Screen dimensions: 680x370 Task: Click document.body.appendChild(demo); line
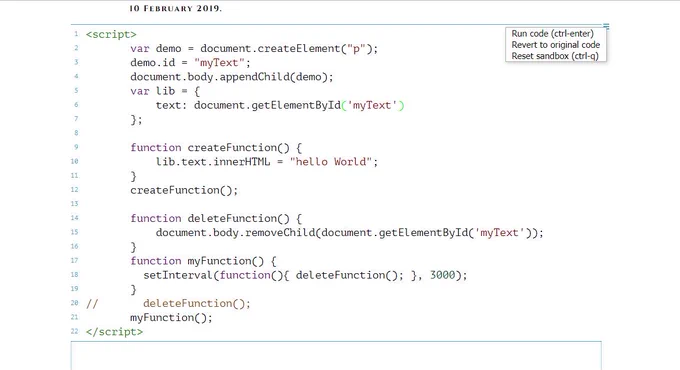coord(232,77)
